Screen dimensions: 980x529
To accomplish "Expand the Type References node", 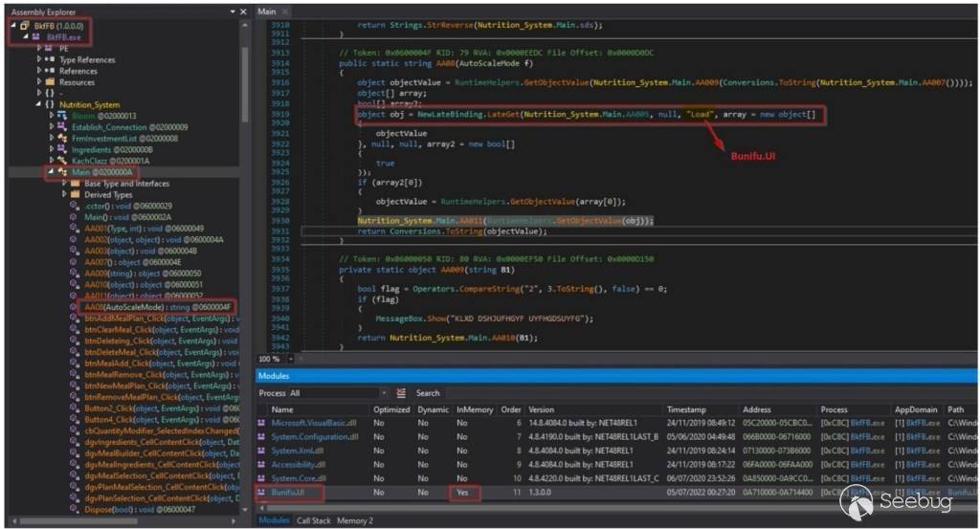I will [38, 59].
